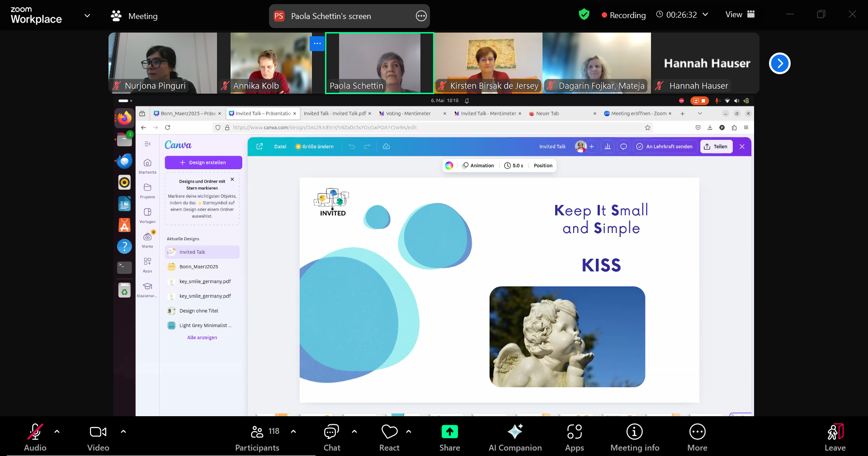Undo the last Canva action
The width and height of the screenshot is (868, 456).
(x=352, y=147)
